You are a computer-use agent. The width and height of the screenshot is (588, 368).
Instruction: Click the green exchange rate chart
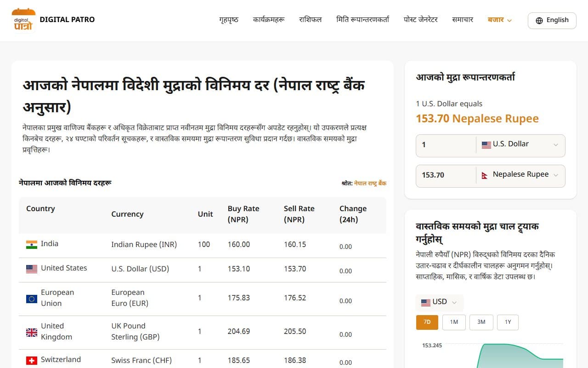[x=520, y=356]
